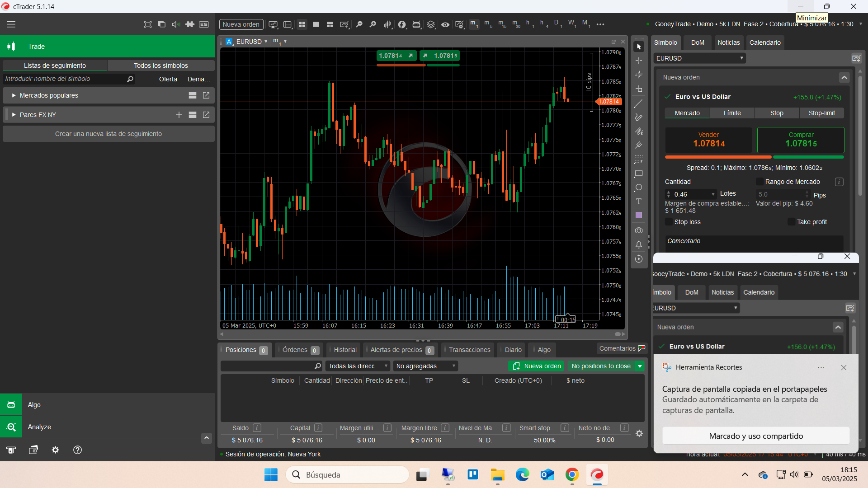Select the m5 timeframe
The height and width of the screenshot is (488, 868).
pyautogui.click(x=488, y=24)
